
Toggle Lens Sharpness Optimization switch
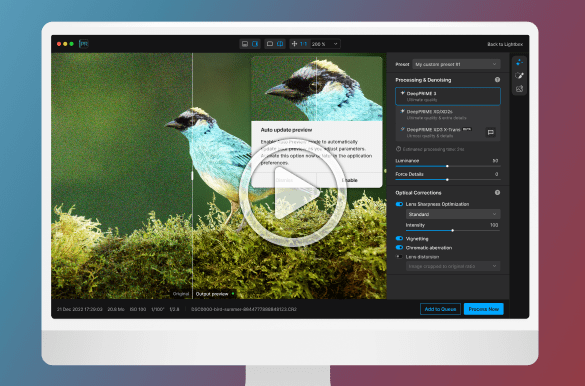[399, 204]
